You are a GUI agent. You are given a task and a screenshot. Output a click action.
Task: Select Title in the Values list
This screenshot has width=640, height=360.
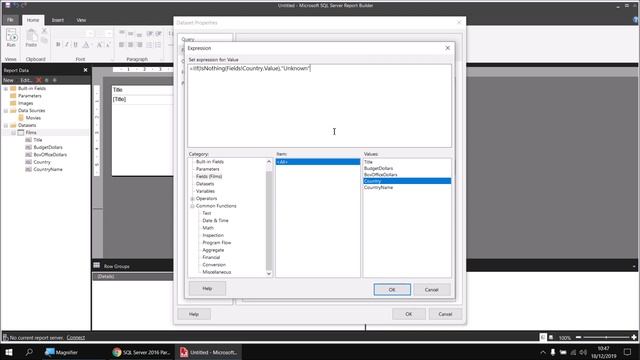tap(368, 162)
